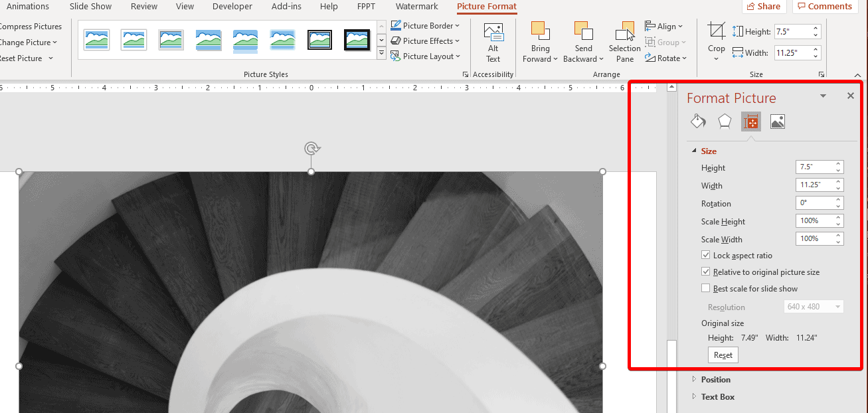This screenshot has height=413, width=868.
Task: Open the Selection Pane
Action: 624,32
